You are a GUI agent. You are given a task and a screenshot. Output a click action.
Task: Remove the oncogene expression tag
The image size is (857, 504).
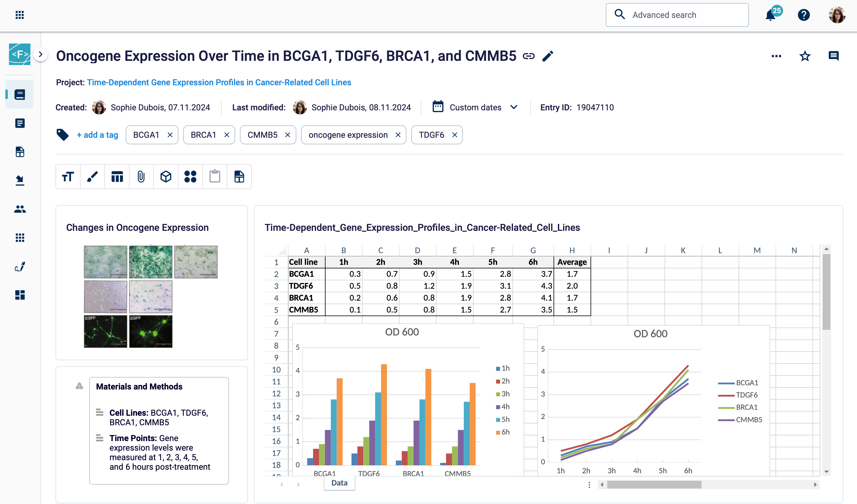tap(398, 135)
